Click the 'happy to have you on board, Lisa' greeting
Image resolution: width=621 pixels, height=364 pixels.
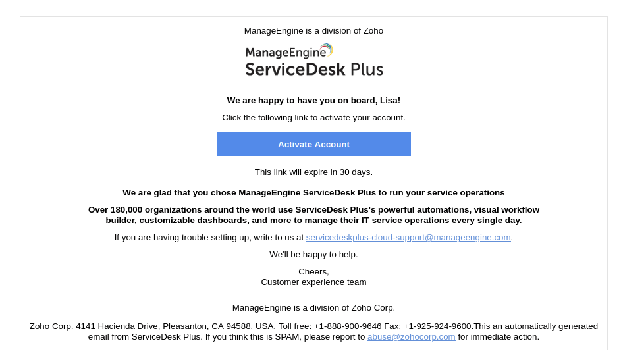[x=313, y=100]
